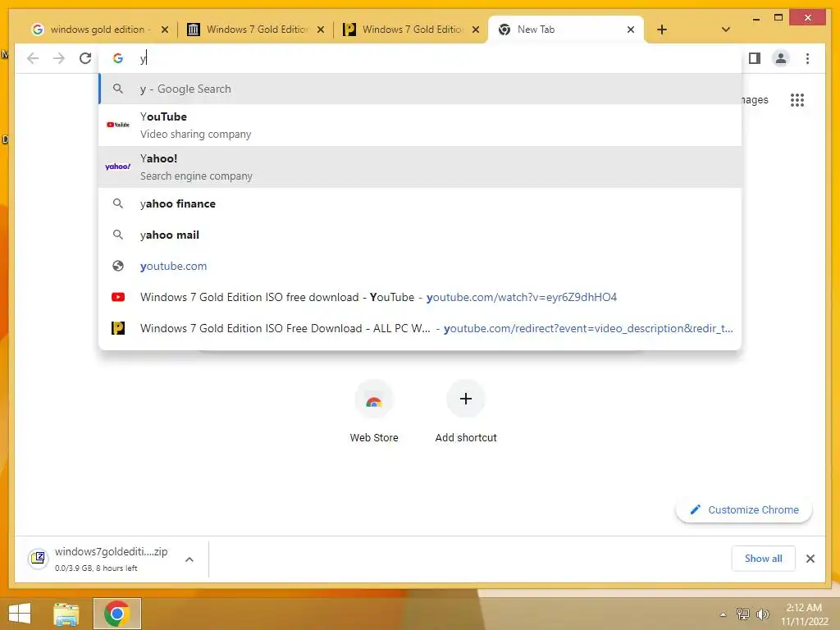The image size is (840, 630).
Task: Click the network tray icon
Action: pyautogui.click(x=743, y=614)
